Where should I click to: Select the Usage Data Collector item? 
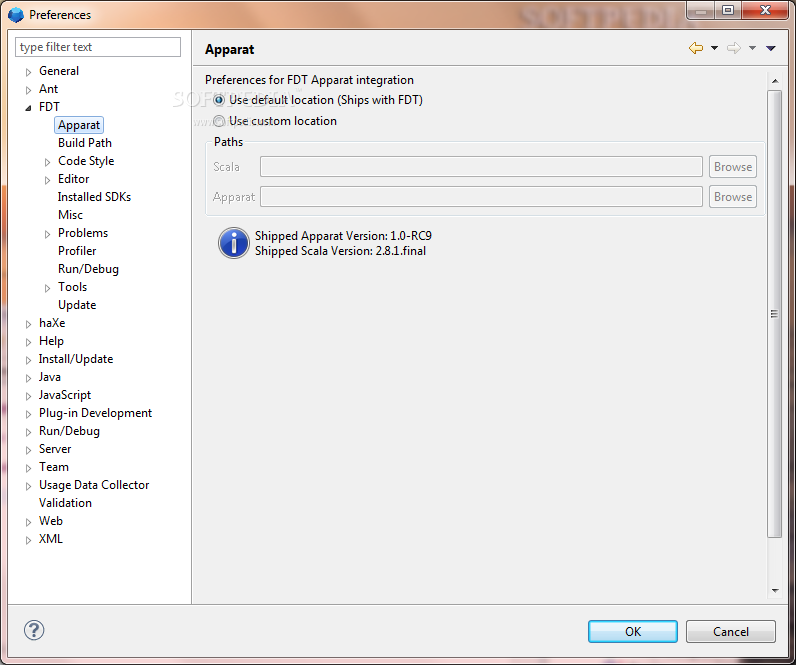pyautogui.click(x=94, y=485)
